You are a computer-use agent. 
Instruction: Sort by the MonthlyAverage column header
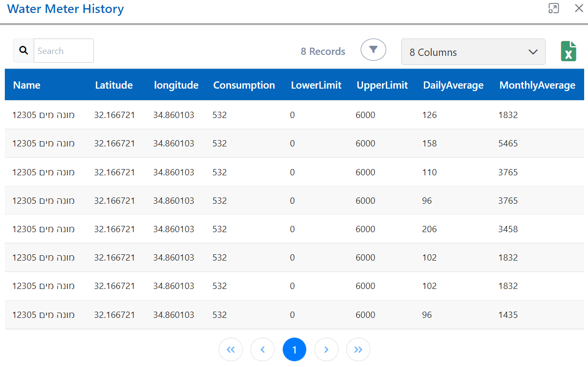tap(537, 85)
